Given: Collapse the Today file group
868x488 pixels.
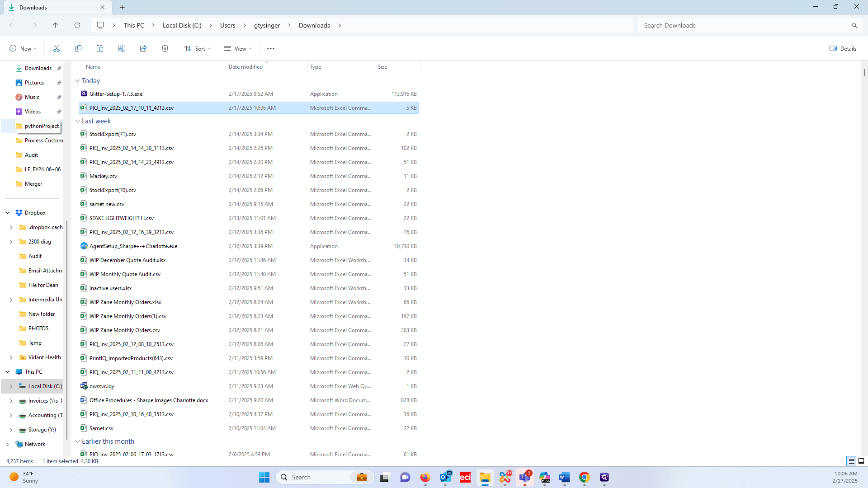Looking at the screenshot, I should pyautogui.click(x=77, y=81).
